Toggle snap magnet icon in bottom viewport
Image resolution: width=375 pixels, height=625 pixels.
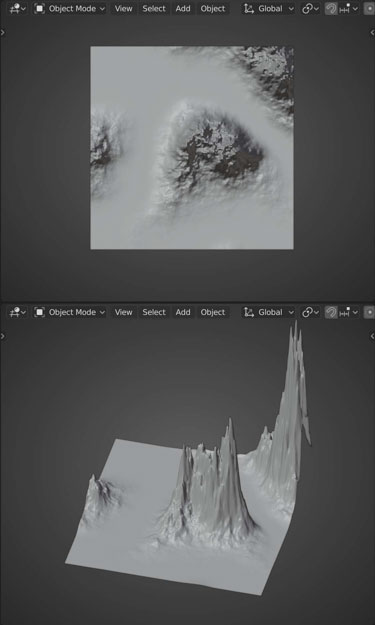[330, 312]
